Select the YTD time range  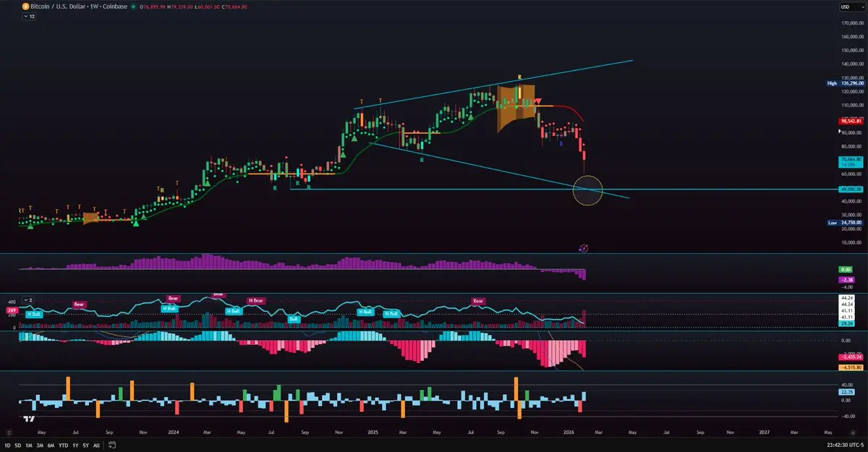pyautogui.click(x=63, y=446)
